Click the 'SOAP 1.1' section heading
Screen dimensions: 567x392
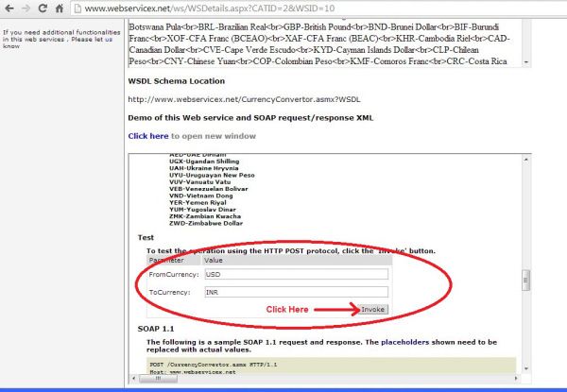click(156, 329)
